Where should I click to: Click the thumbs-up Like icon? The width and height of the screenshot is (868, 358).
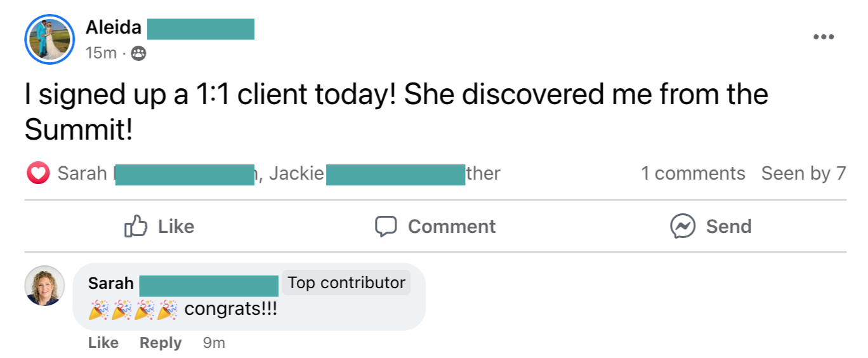point(136,227)
